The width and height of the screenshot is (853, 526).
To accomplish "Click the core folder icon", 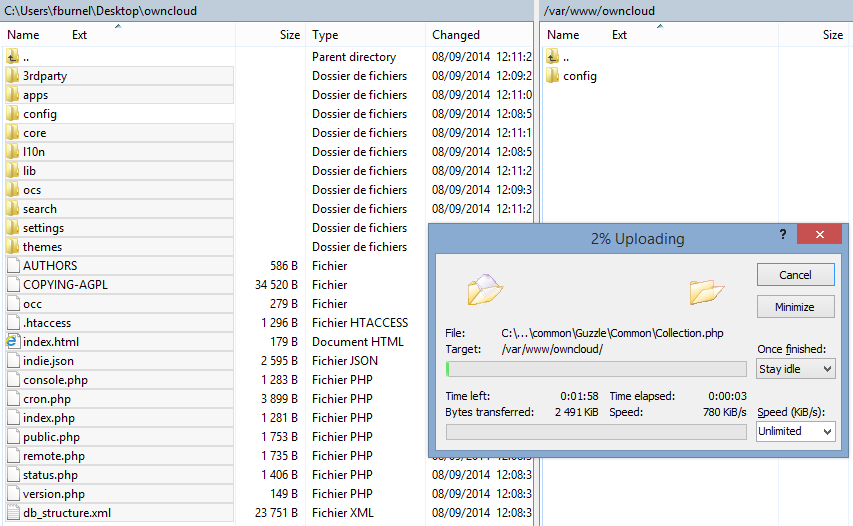I will point(13,133).
